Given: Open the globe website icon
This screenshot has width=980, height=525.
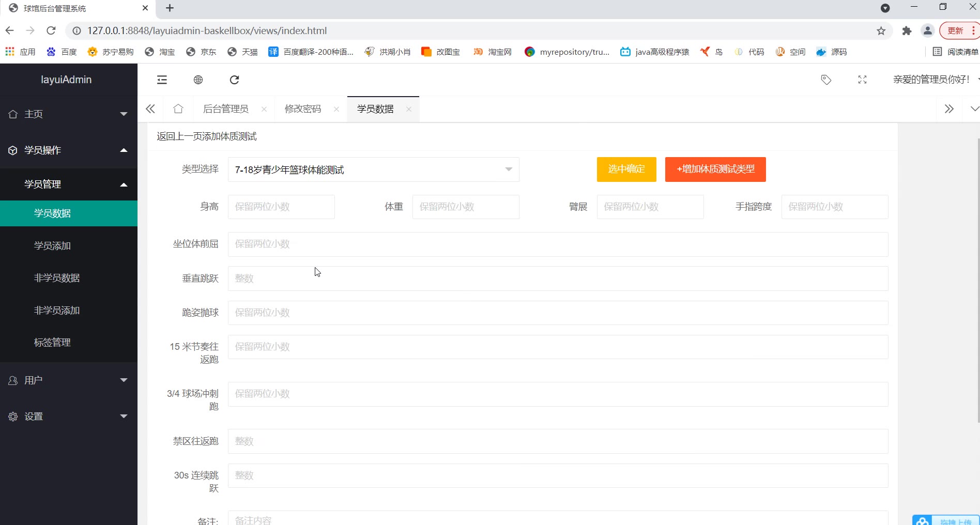Looking at the screenshot, I should click(x=198, y=80).
